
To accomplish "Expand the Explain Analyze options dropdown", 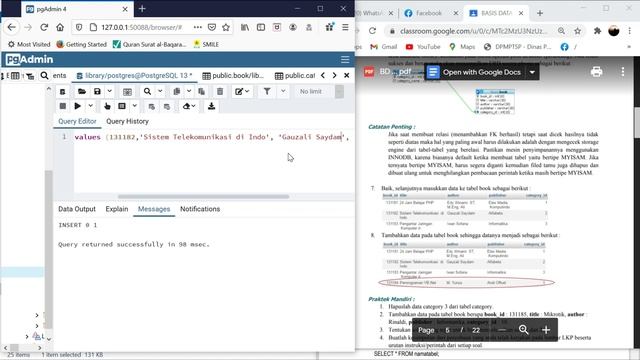I will [x=134, y=106].
